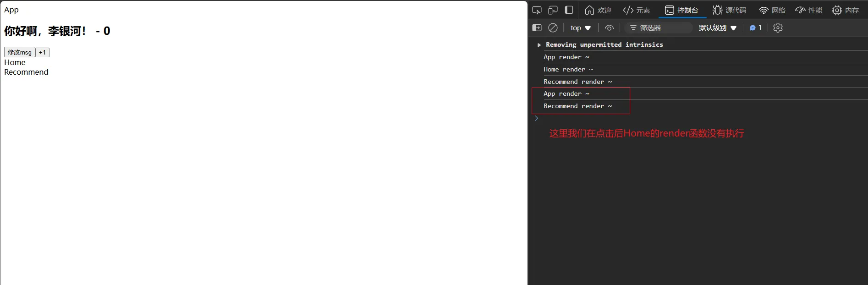Create a live expression with eye icon
This screenshot has width=868, height=285.
coord(609,28)
